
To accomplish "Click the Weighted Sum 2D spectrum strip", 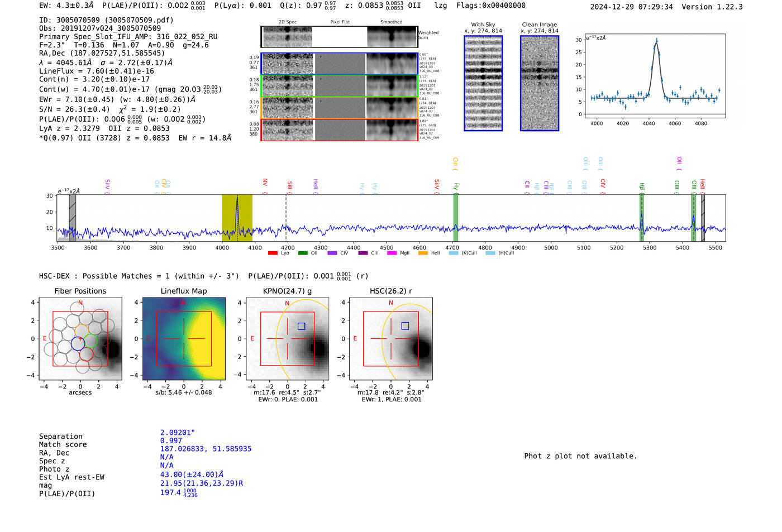I will [x=339, y=37].
